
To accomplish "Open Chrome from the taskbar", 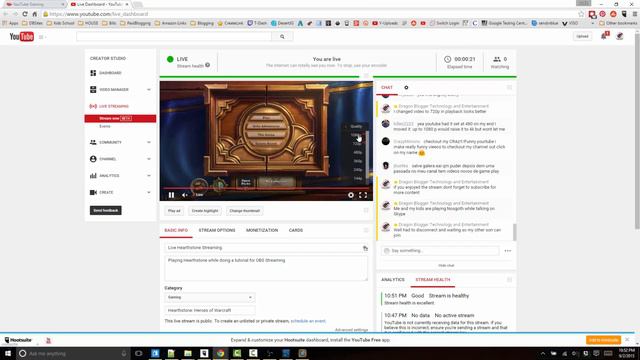I will (220, 353).
